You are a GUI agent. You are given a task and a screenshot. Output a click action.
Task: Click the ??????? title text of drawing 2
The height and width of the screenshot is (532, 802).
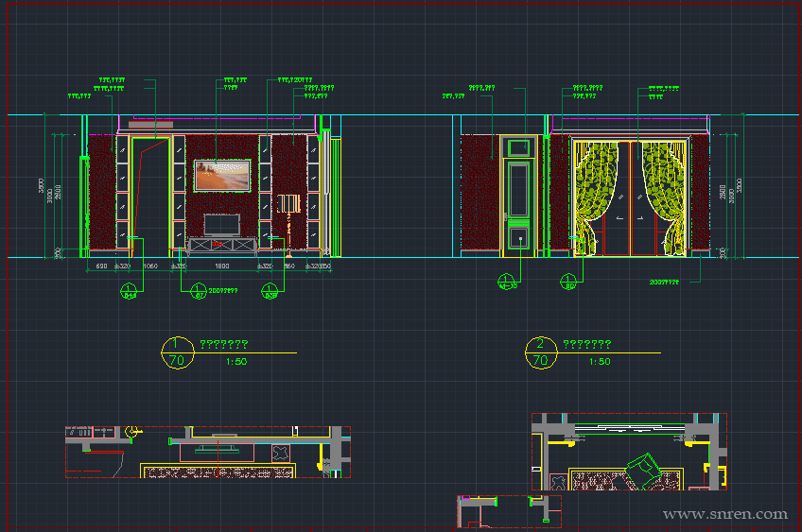point(586,344)
